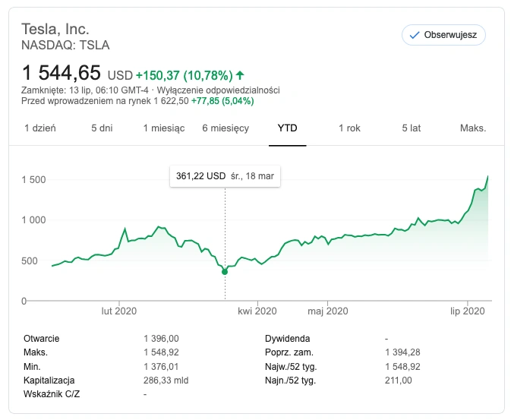Image resolution: width=511 pixels, height=420 pixels.
Task: Click the +150,37 (10,78%) change value
Action: [185, 76]
